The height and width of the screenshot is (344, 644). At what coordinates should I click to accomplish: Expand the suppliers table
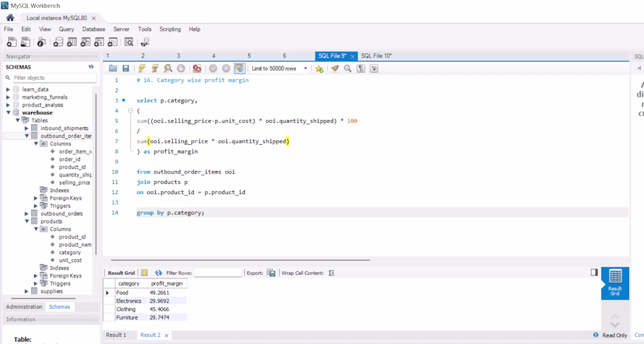click(27, 291)
